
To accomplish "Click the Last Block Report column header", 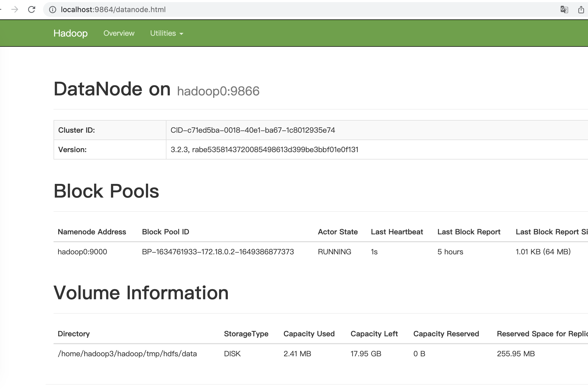I will (469, 232).
